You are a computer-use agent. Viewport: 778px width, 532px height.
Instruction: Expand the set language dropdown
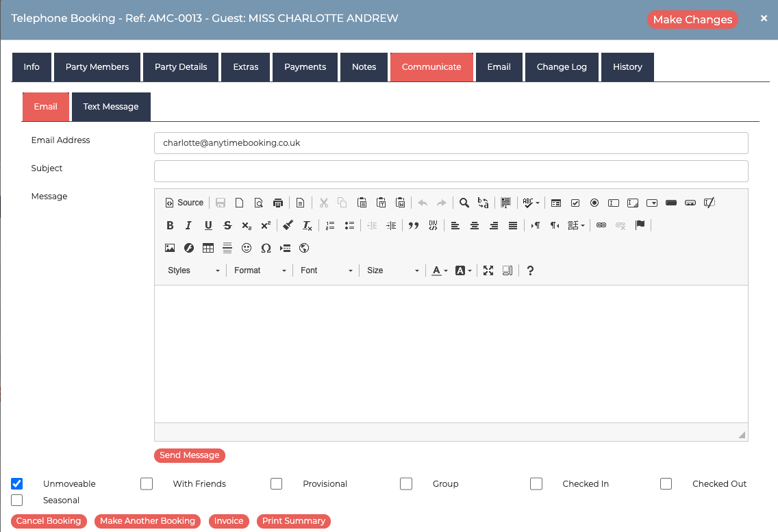pos(576,225)
